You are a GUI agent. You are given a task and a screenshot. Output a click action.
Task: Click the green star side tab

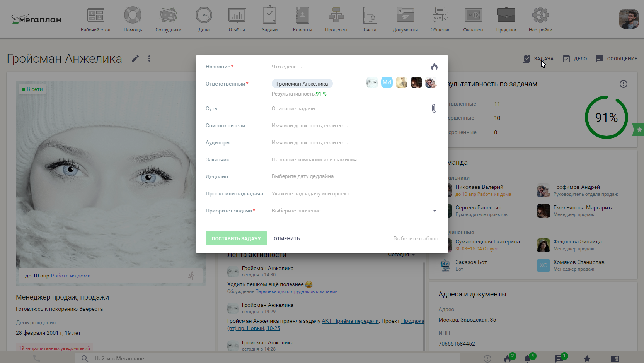point(639,130)
